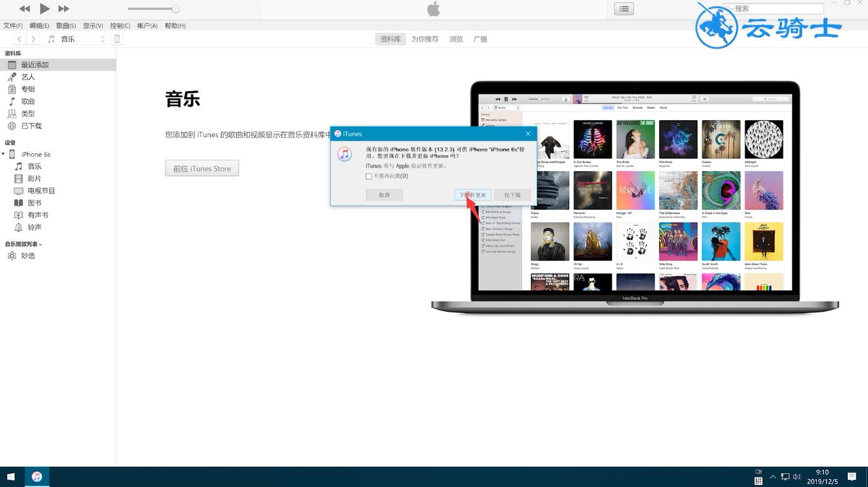Click the rewind playback button
868x487 pixels.
click(x=25, y=9)
